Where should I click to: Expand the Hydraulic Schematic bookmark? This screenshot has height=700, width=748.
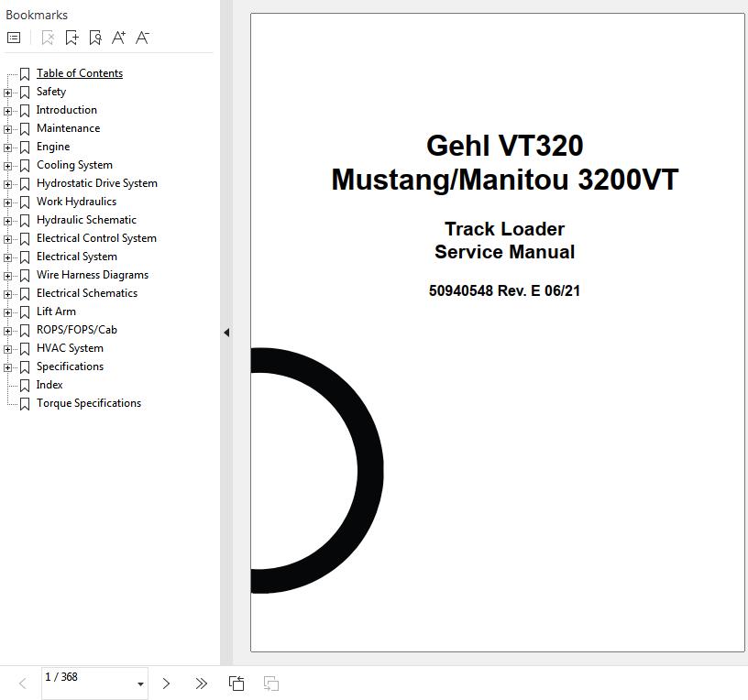coord(7,221)
